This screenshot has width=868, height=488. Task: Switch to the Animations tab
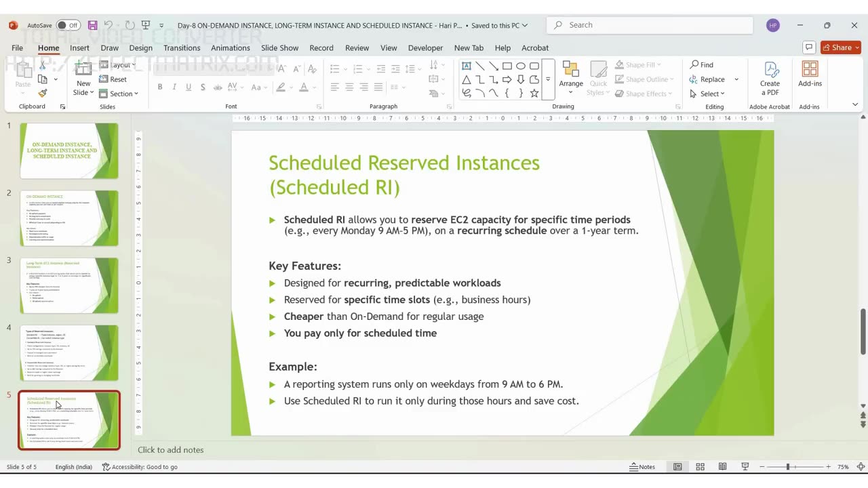(231, 47)
